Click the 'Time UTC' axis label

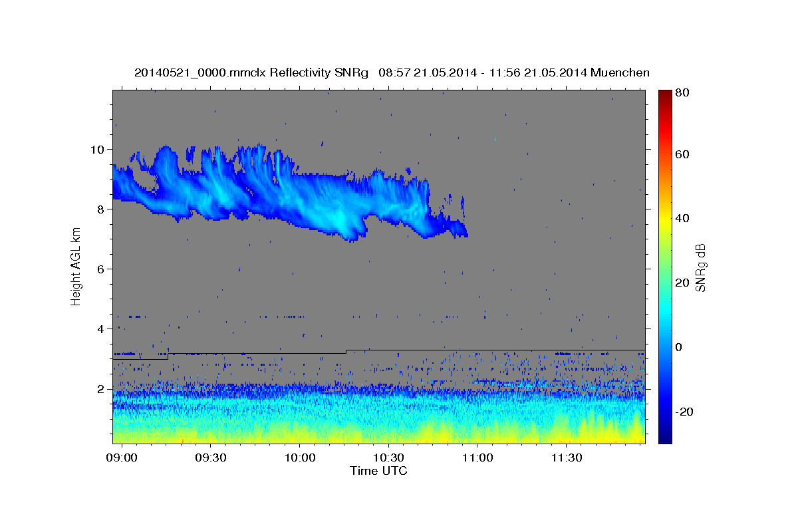(x=378, y=471)
